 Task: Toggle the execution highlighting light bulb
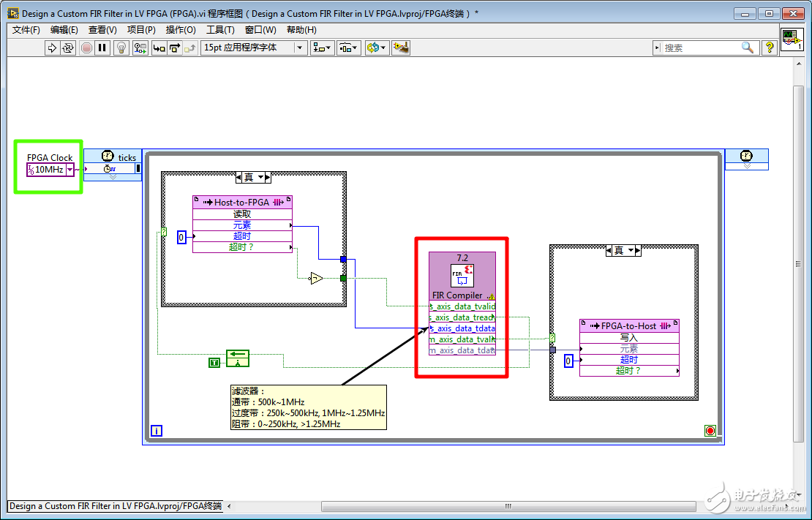121,48
